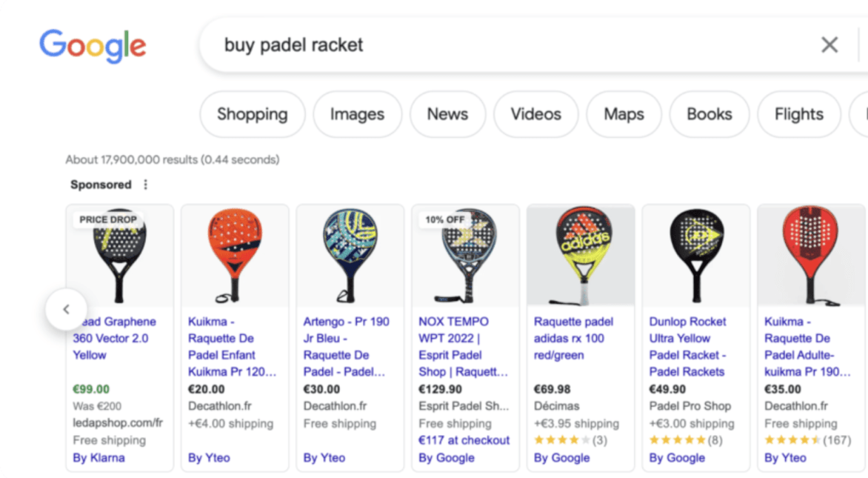Click the €117 at checkout link

464,440
